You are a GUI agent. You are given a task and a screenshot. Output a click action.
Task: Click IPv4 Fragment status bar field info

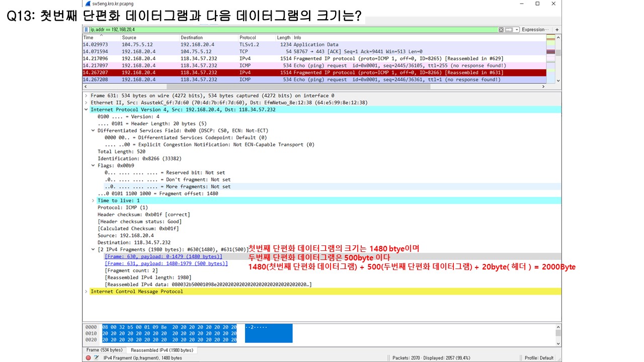[x=142, y=358]
